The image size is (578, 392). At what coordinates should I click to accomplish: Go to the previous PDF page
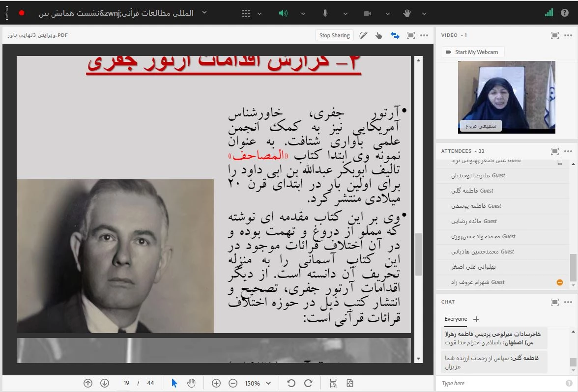point(88,383)
